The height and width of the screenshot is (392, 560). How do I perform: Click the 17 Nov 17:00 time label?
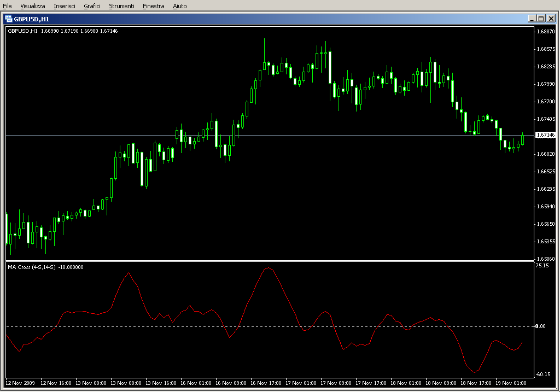pyautogui.click(x=371, y=383)
